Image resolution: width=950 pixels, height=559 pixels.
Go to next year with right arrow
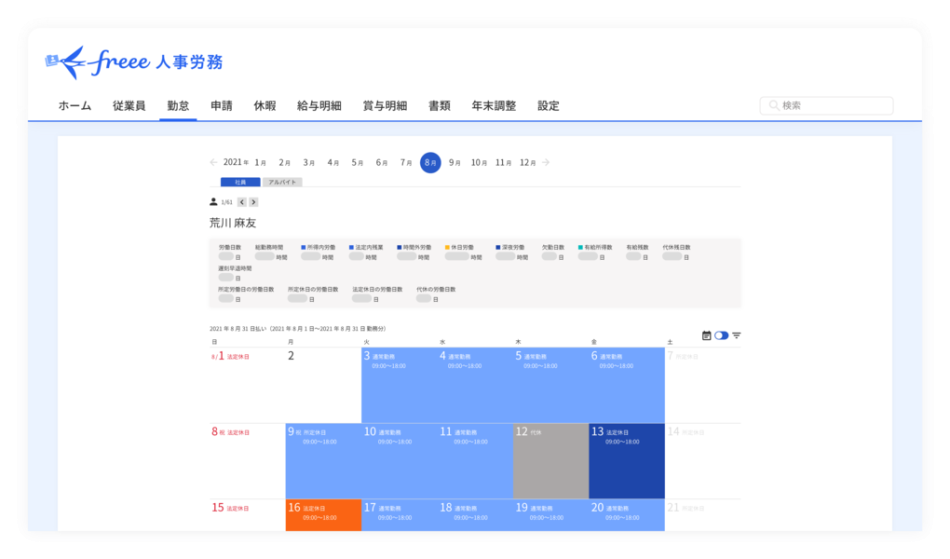[x=546, y=162]
